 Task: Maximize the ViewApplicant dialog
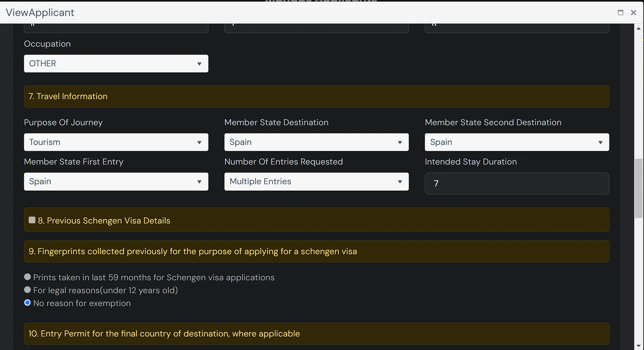click(620, 13)
